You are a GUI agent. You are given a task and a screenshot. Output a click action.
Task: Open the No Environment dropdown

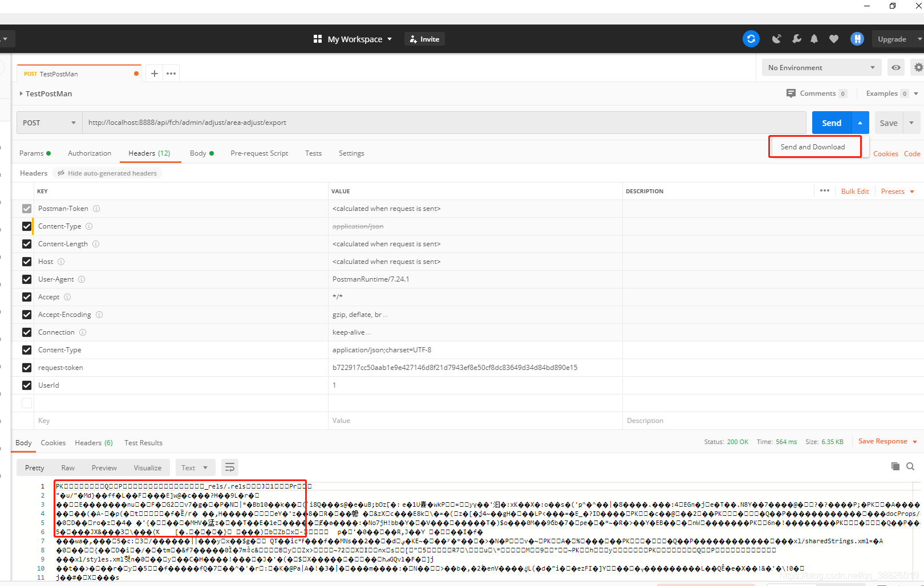click(821, 67)
